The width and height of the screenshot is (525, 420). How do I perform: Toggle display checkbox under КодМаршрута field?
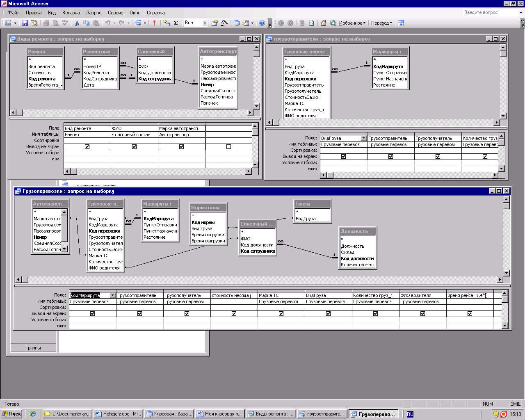(92, 313)
